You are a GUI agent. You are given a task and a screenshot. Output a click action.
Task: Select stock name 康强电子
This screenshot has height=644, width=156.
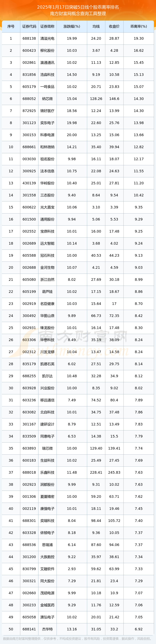[47, 508]
